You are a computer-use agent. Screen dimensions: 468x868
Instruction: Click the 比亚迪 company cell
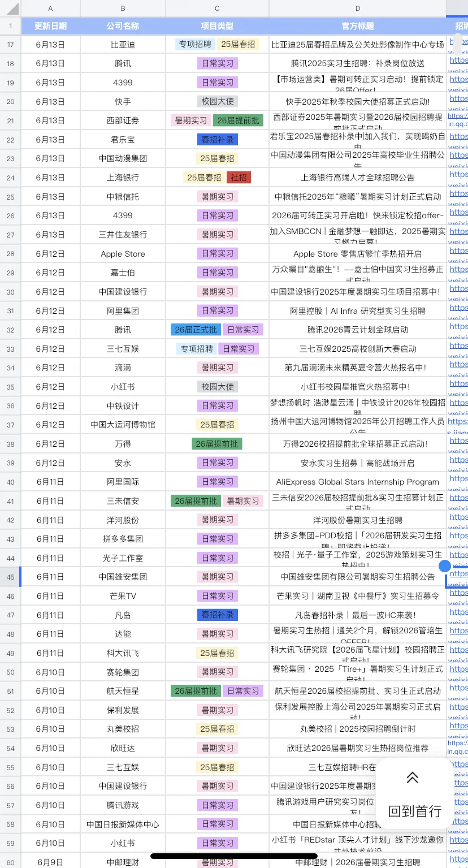pyautogui.click(x=123, y=44)
